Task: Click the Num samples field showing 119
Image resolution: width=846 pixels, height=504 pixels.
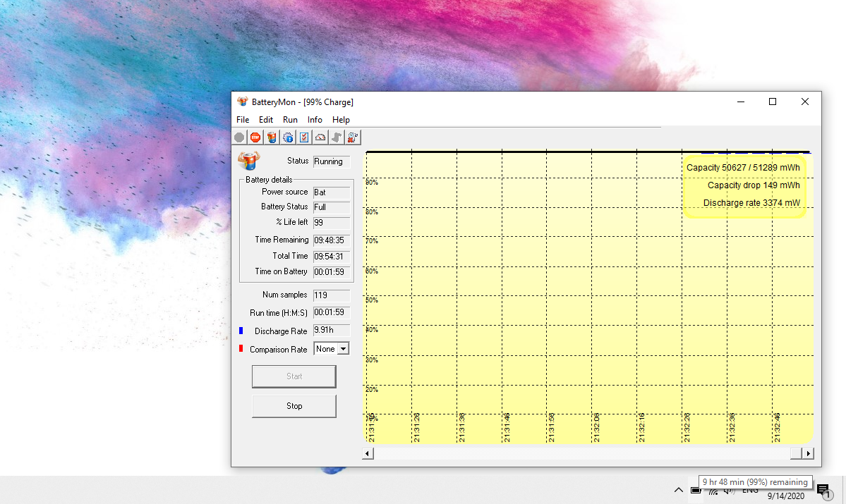Action: [332, 295]
